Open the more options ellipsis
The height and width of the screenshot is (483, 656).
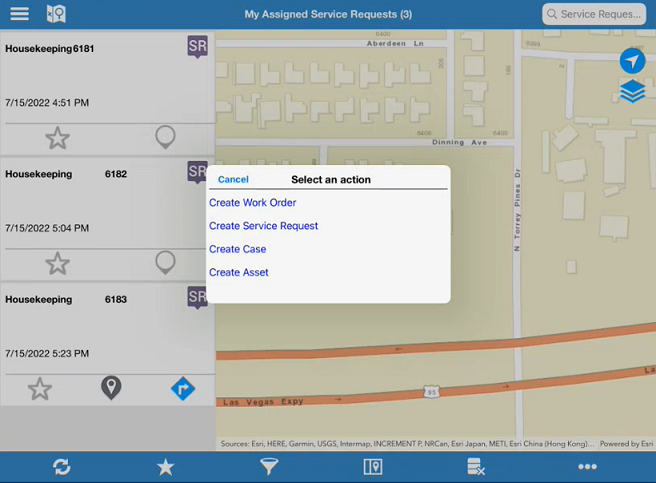(587, 467)
